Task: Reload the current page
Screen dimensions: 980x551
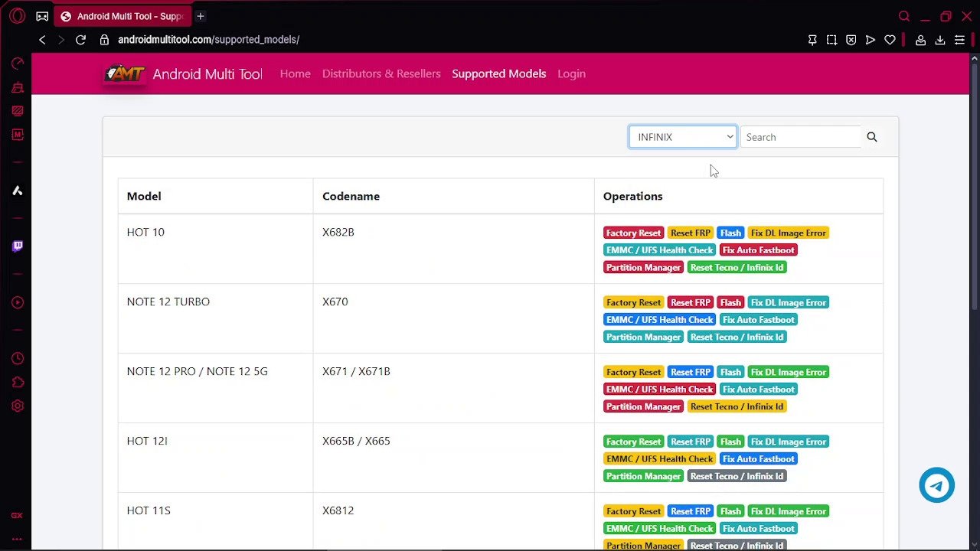Action: click(x=80, y=40)
